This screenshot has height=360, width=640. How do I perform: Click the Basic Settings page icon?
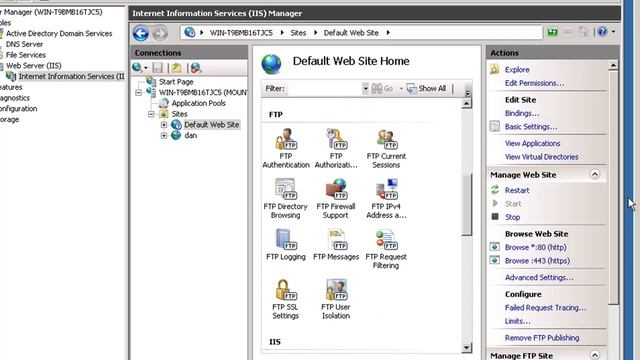coord(495,127)
